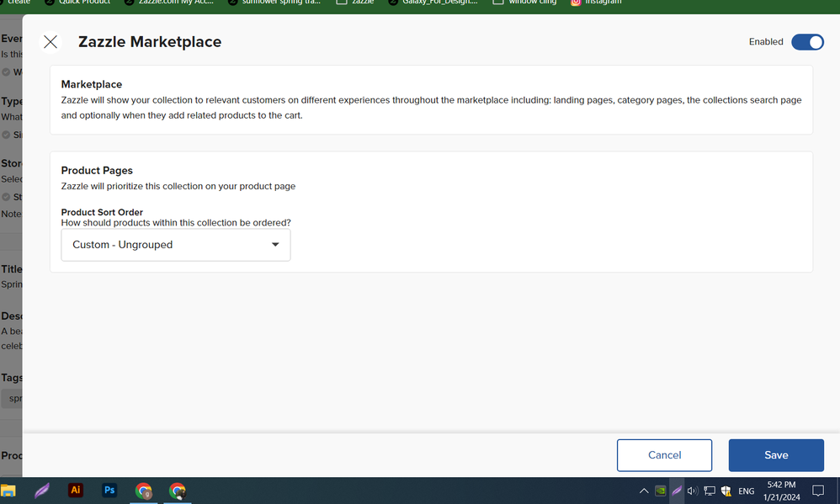Screen dimensions: 840x504
Task: Launch Adobe Illustrator from the taskbar
Action: tap(76, 490)
